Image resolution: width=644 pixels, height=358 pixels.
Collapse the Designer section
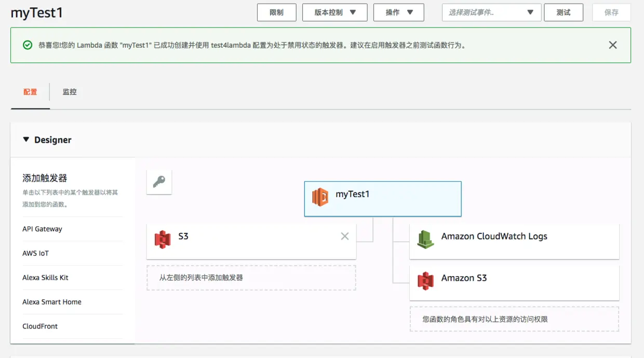click(26, 140)
